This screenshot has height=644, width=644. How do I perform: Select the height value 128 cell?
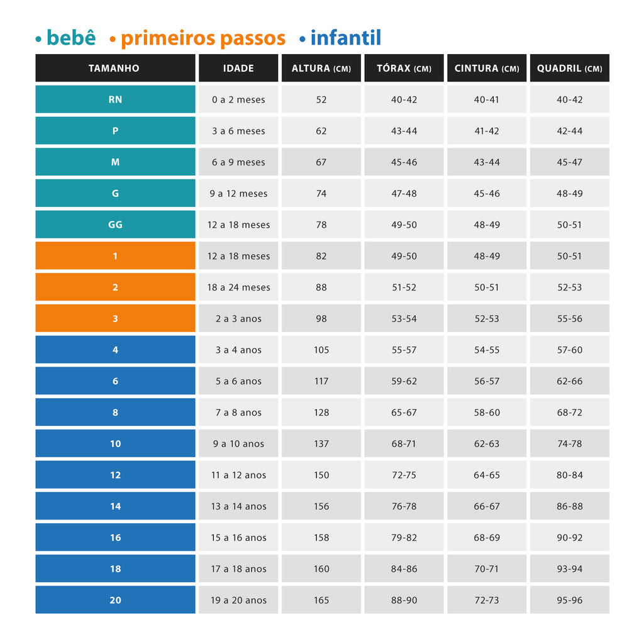pyautogui.click(x=321, y=413)
